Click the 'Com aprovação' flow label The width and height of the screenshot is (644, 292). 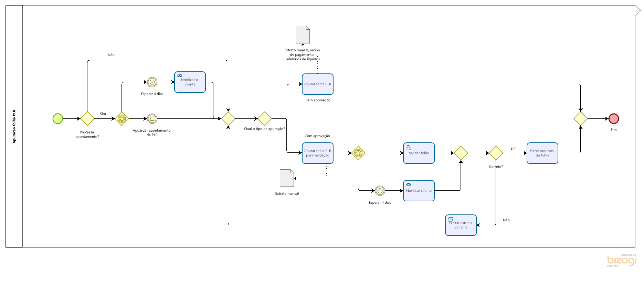[x=317, y=136]
